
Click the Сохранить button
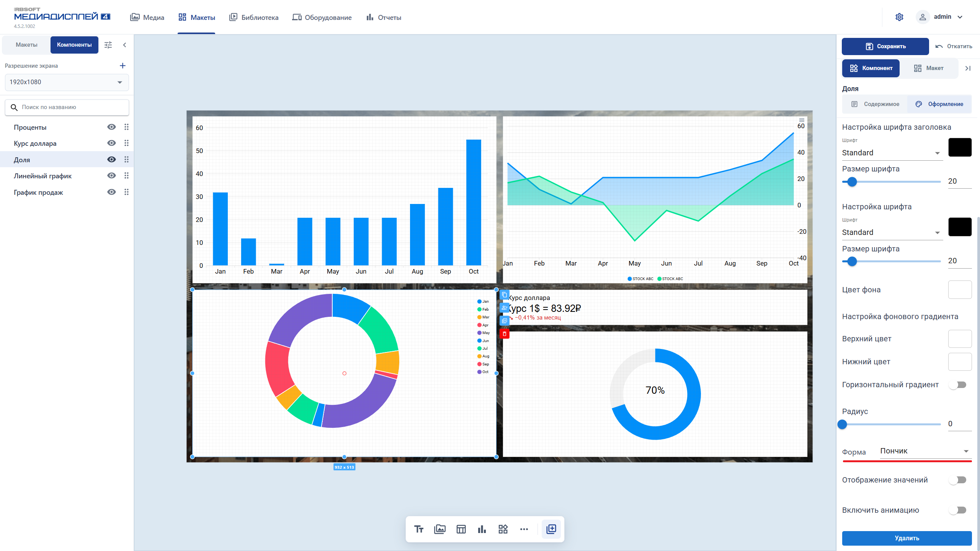(x=885, y=46)
